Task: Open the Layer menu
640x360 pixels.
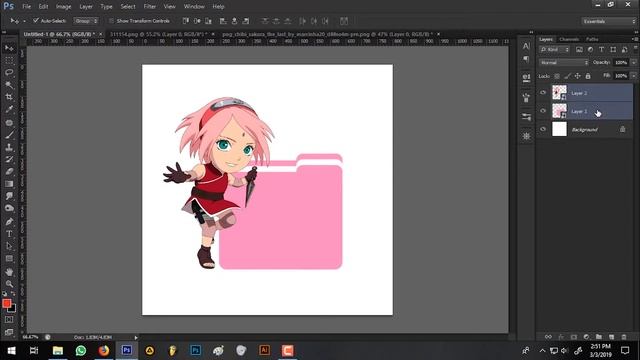Action: click(86, 7)
